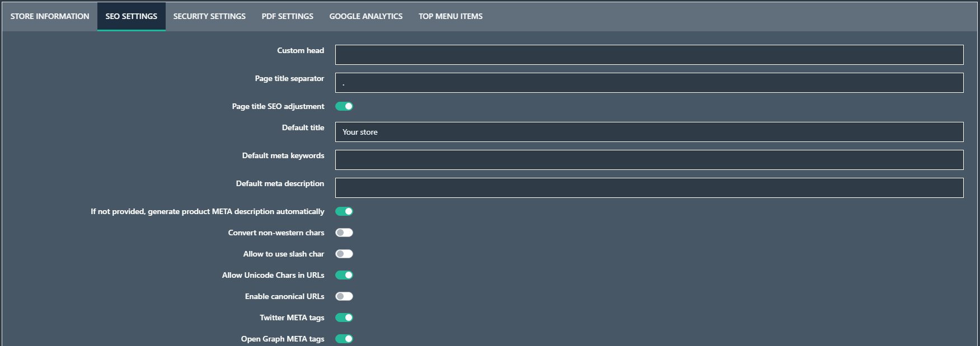
Task: Click the 'Page title SEO adjustment' label
Action: tap(278, 106)
